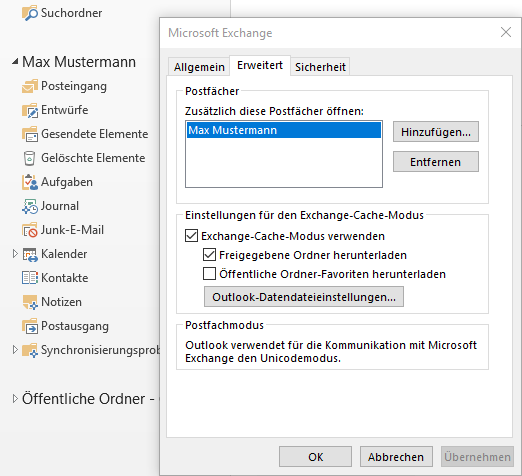Viewport: 522px width, 476px height.
Task: Select the Erweitert tab
Action: click(x=260, y=65)
